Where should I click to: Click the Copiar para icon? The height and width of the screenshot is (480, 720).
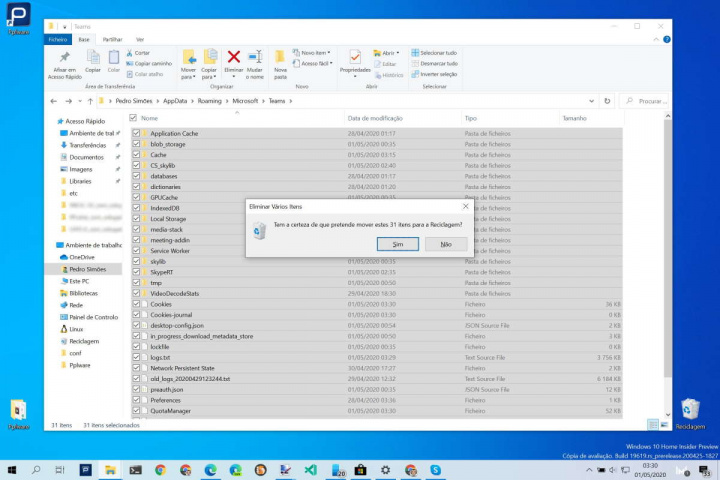[x=210, y=58]
